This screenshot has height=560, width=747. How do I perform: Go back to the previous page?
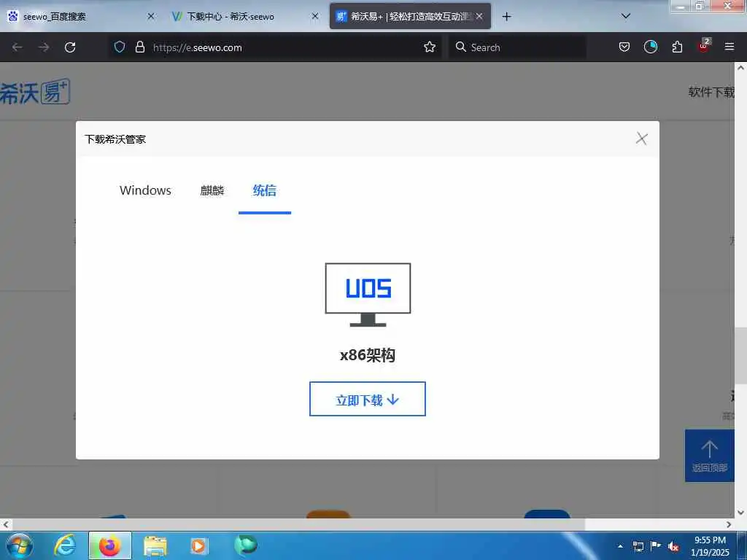click(x=18, y=47)
